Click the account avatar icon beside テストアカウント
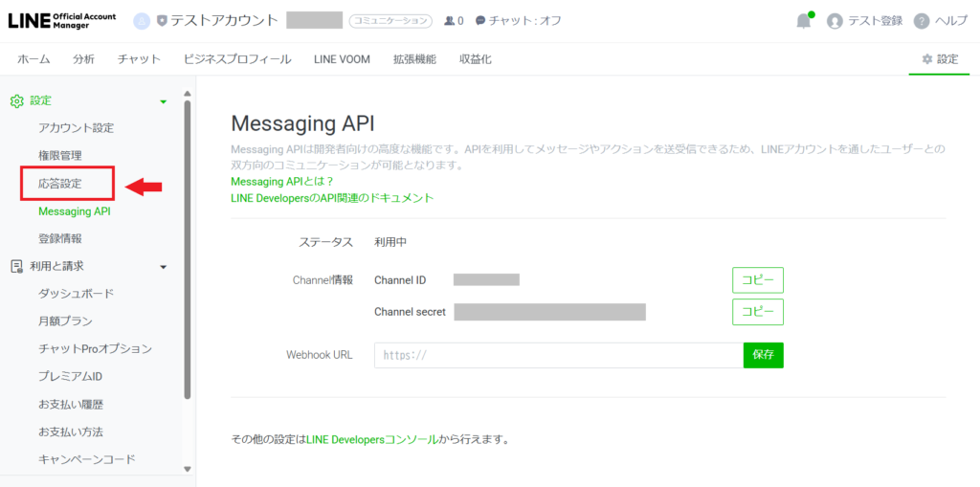Viewport: 980px width, 487px height. coord(142,21)
